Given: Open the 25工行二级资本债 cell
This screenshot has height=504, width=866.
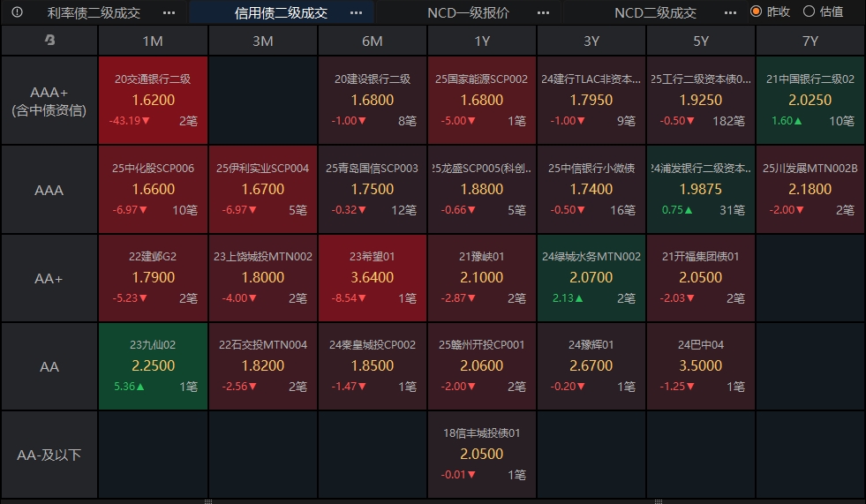Looking at the screenshot, I should 700,100.
